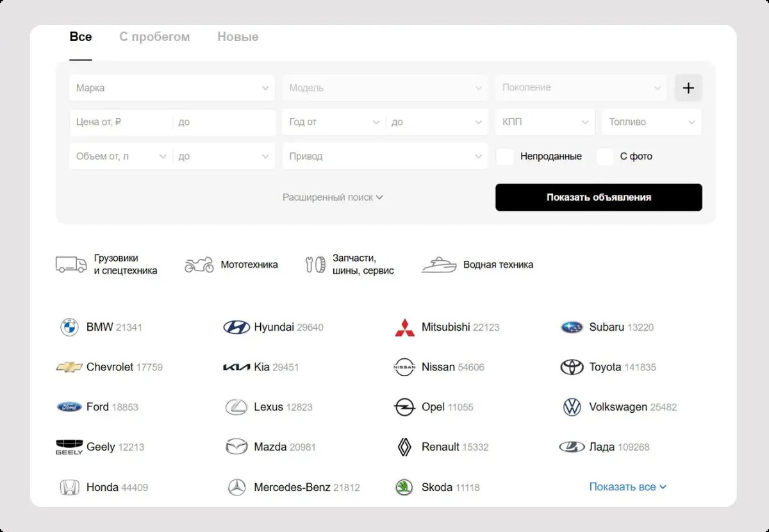
Task: Open the Модель dropdown
Action: pyautogui.click(x=385, y=88)
